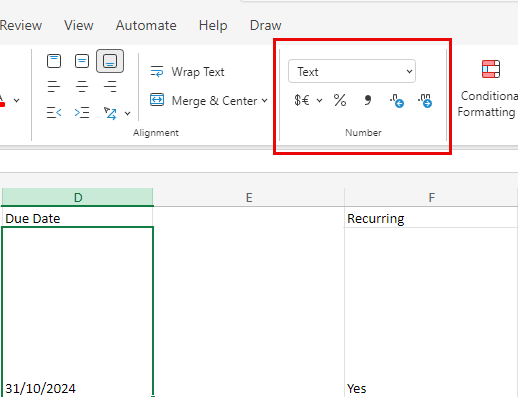Expand Merge & Center options arrow

click(264, 100)
